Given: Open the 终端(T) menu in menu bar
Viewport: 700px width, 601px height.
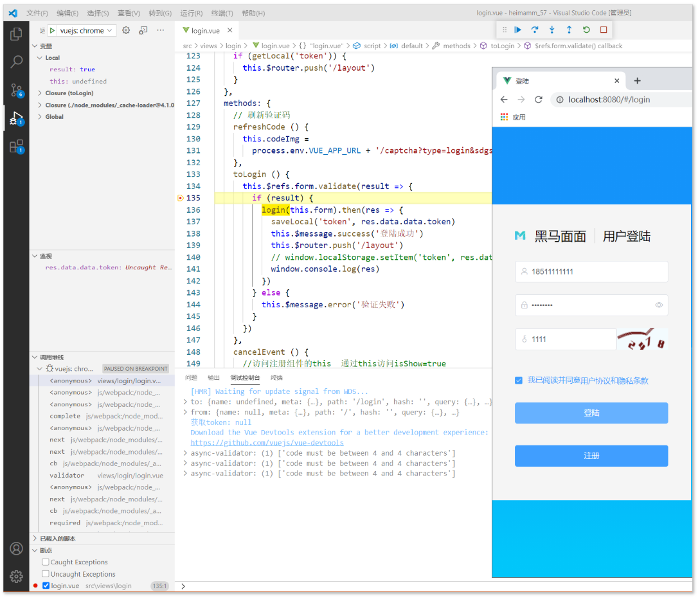Looking at the screenshot, I should [222, 13].
